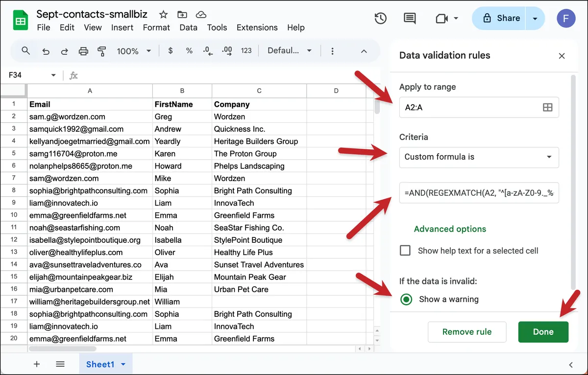Click the validation panel vertical scrollbar
Screen dimensions: 588x375
[x=574, y=181]
